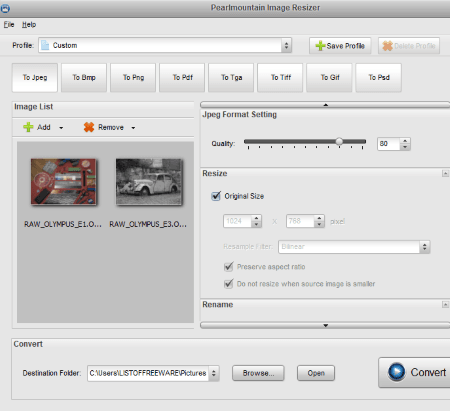450x411 pixels.
Task: Click the Quality value field showing 80
Action: pyautogui.click(x=389, y=144)
